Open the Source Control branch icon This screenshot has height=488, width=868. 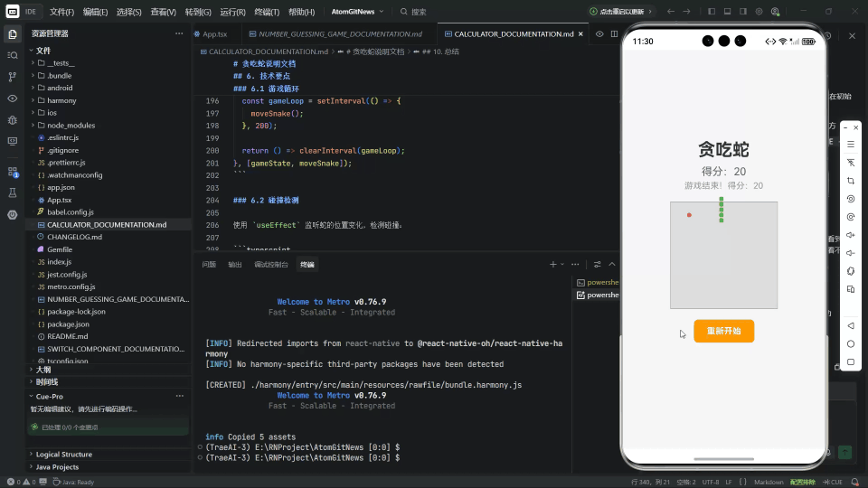(12, 77)
